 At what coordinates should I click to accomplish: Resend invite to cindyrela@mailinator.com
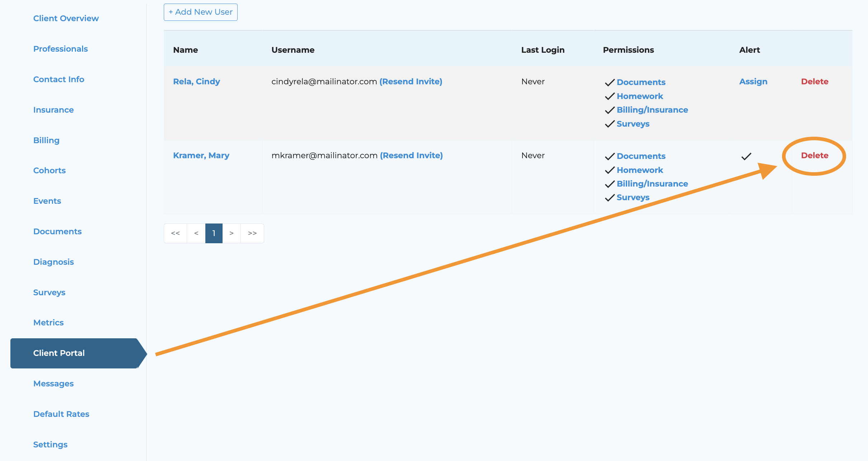click(411, 81)
